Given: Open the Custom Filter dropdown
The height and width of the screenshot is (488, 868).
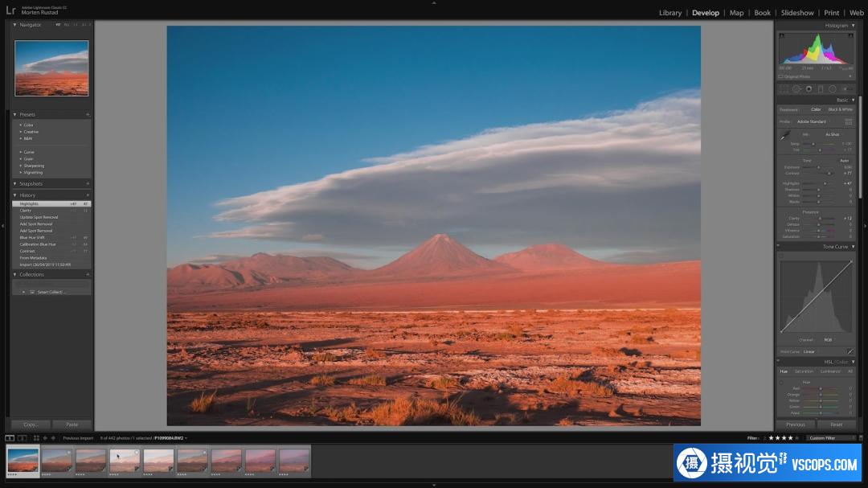Looking at the screenshot, I should coord(830,438).
